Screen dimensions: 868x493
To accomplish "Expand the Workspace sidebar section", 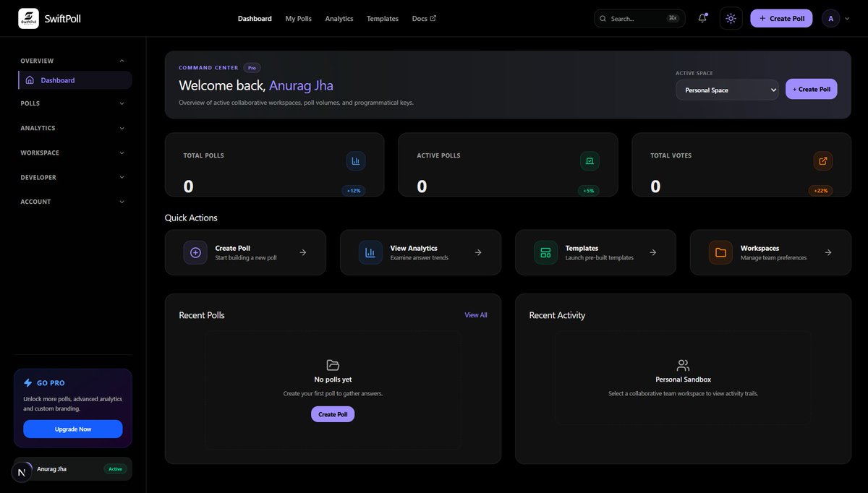I will (x=72, y=153).
